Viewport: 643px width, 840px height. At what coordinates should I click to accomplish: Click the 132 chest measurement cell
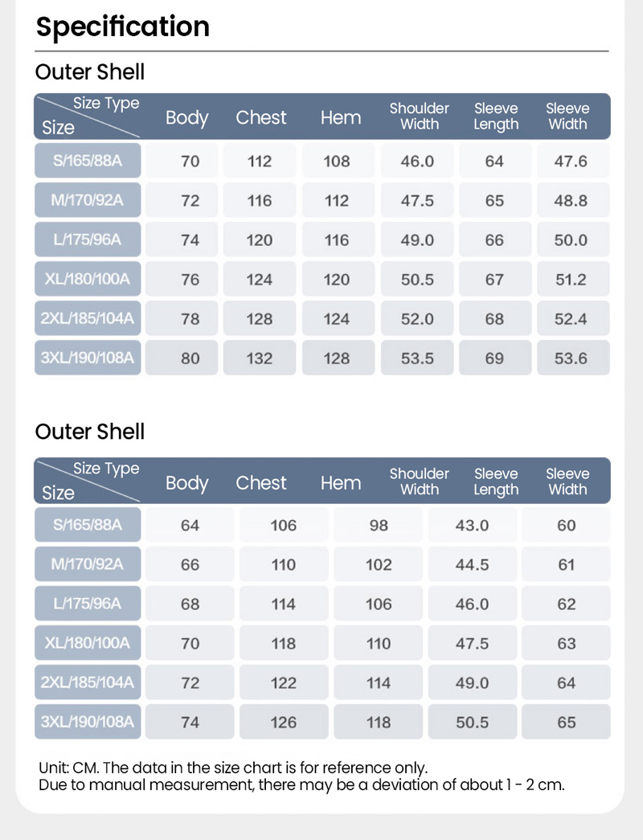pyautogui.click(x=260, y=359)
